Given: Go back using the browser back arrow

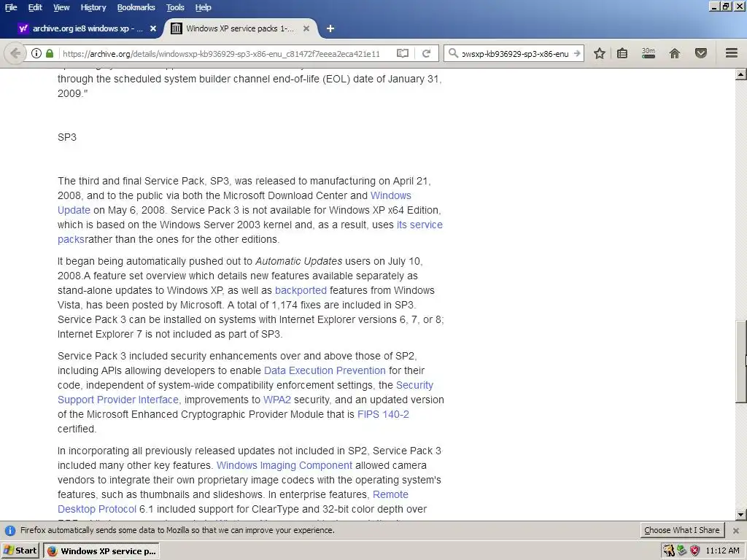Looking at the screenshot, I should [x=15, y=53].
